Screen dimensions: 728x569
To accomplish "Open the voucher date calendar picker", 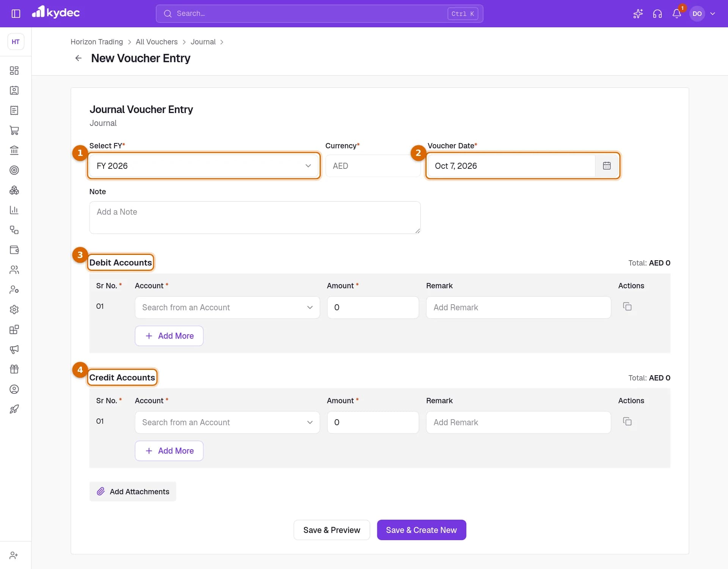I will [x=607, y=166].
